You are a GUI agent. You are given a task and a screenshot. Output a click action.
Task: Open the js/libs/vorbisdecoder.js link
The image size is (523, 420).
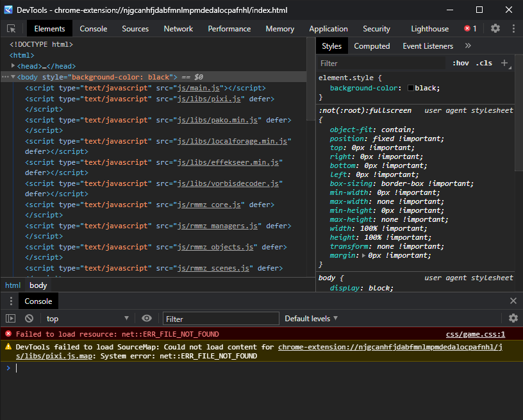pos(228,183)
